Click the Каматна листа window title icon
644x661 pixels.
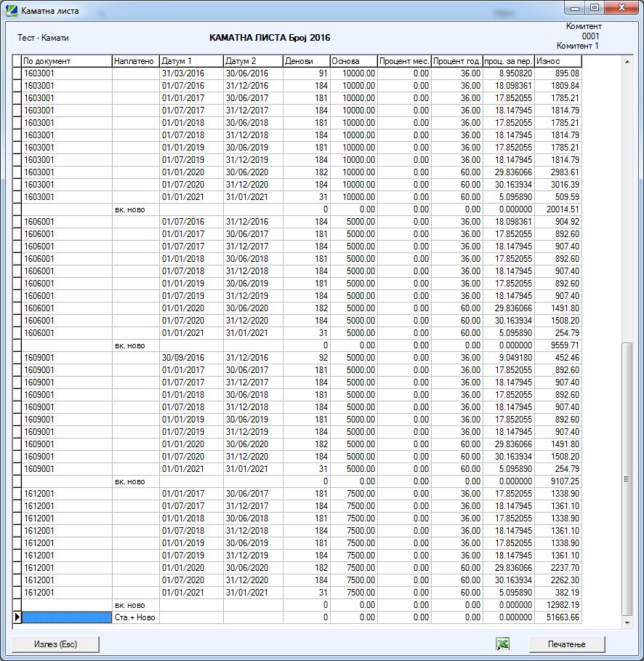12,10
